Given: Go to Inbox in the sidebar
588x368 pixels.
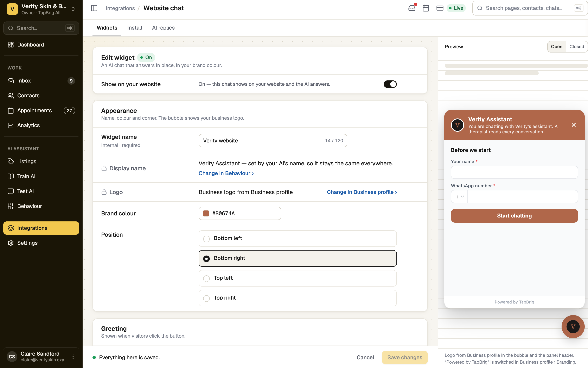Looking at the screenshot, I should pyautogui.click(x=41, y=81).
